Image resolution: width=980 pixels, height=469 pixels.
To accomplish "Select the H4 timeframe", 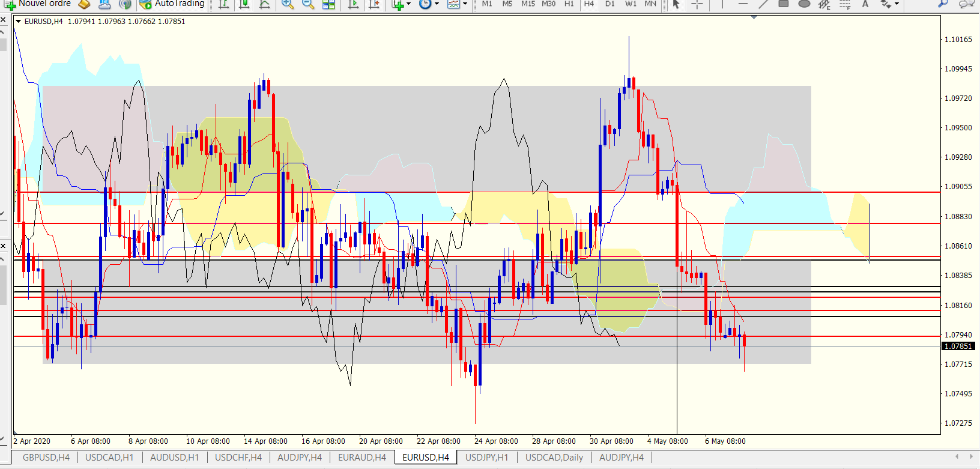I will pyautogui.click(x=589, y=4).
